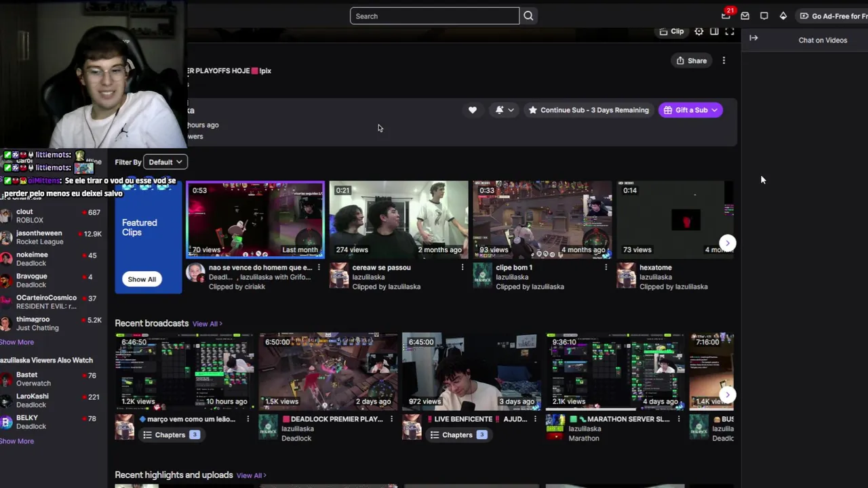Toggle theatre mode on the player
The height and width of the screenshot is (488, 868).
[714, 32]
